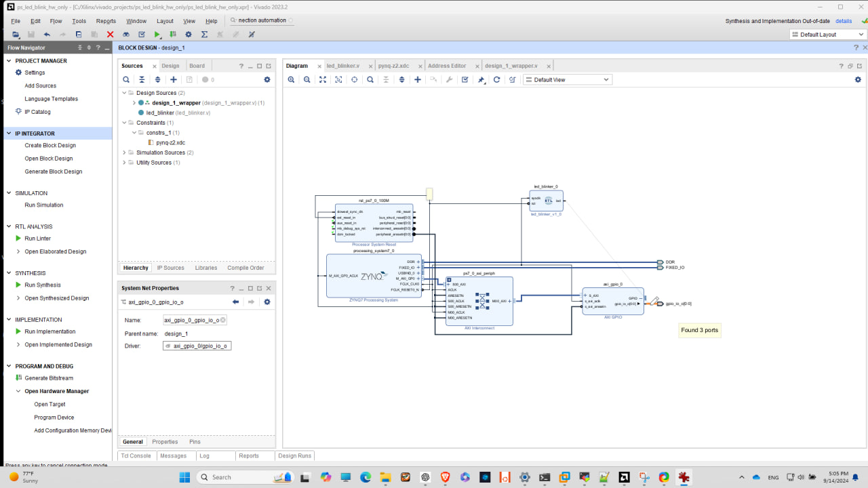Image resolution: width=868 pixels, height=488 pixels.
Task: Click the binoculars Find icon in toolbar
Action: coord(126,35)
